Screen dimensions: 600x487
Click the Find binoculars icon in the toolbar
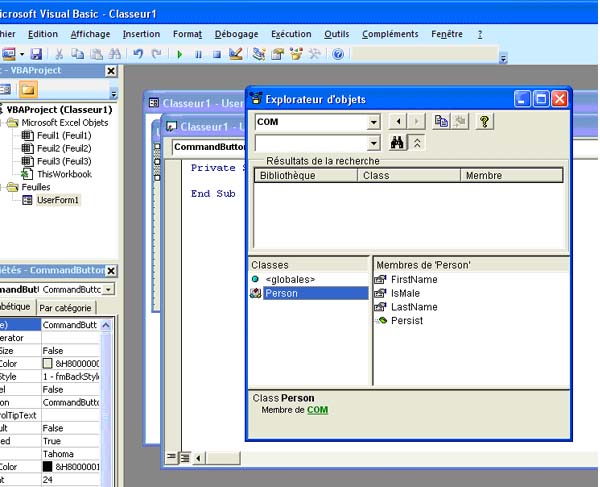(115, 54)
